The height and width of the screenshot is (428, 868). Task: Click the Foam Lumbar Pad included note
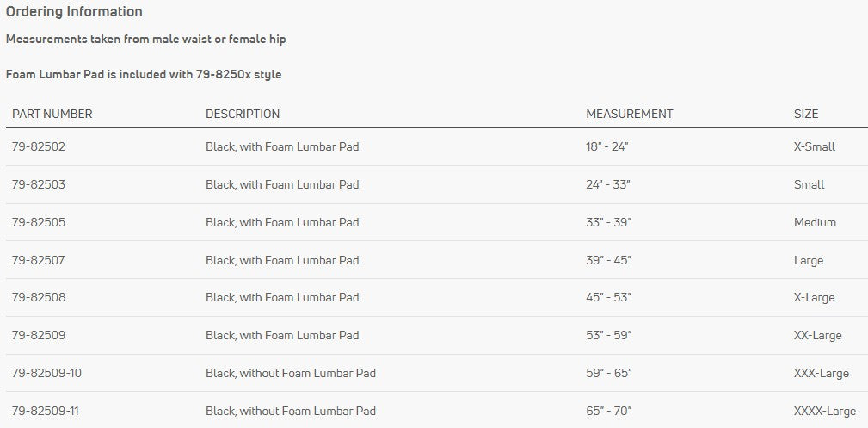(144, 74)
